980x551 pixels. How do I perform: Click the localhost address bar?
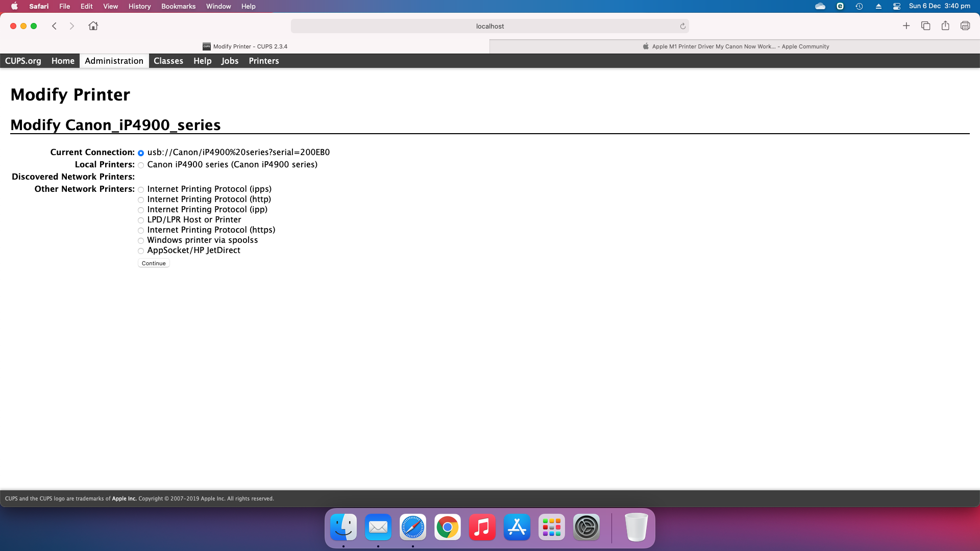coord(489,26)
